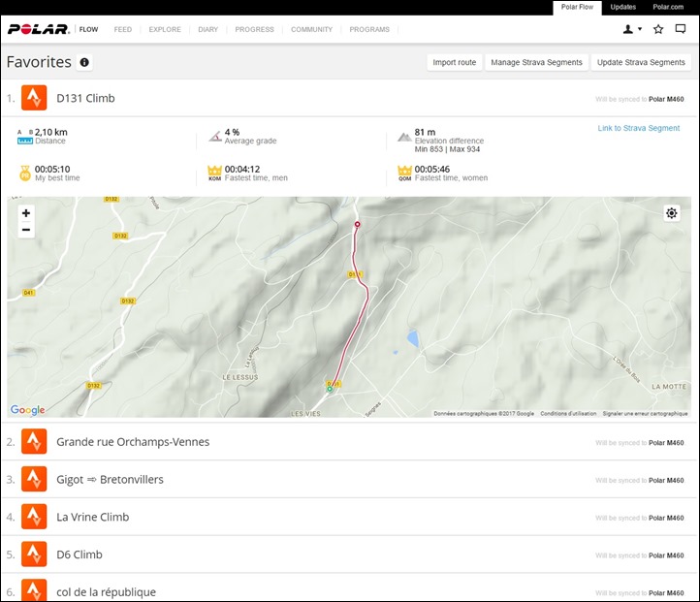Open the user profile dropdown
The image size is (700, 602).
[x=632, y=29]
